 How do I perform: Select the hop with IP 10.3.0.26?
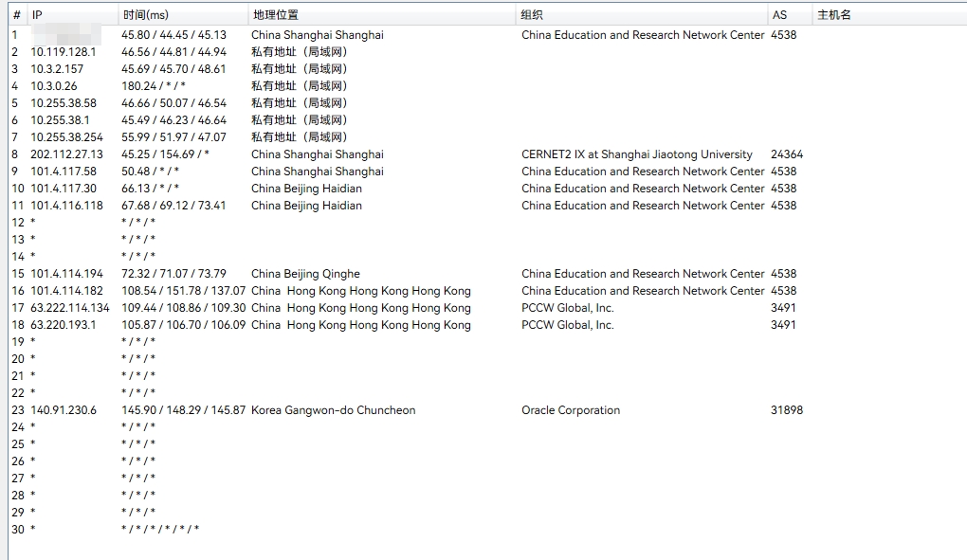pyautogui.click(x=54, y=86)
